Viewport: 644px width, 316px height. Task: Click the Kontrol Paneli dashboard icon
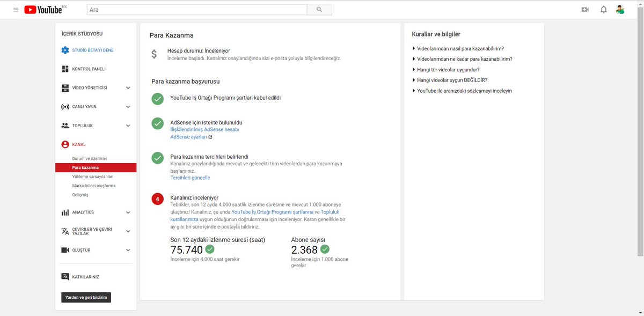(x=65, y=69)
